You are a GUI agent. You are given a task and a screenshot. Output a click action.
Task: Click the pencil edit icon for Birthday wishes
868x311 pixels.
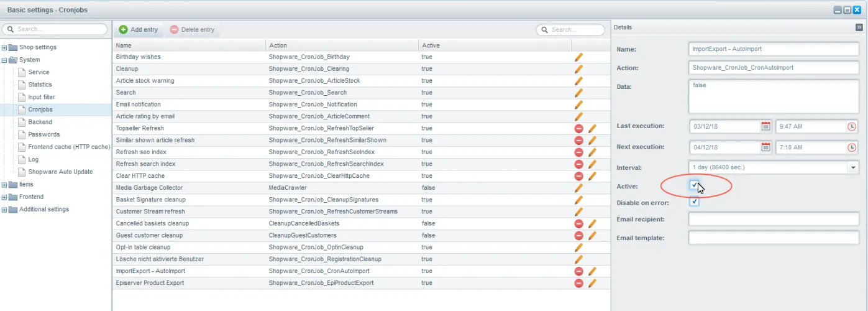(x=579, y=57)
